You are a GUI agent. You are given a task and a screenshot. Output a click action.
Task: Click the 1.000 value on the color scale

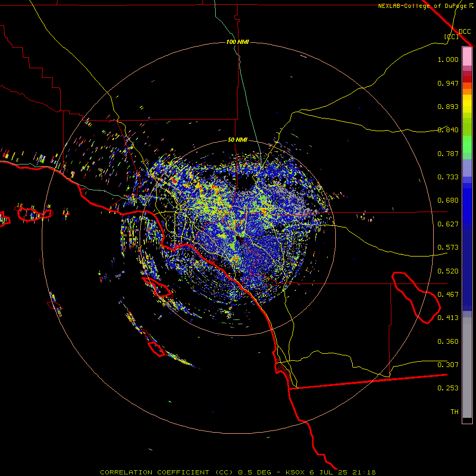coord(448,59)
